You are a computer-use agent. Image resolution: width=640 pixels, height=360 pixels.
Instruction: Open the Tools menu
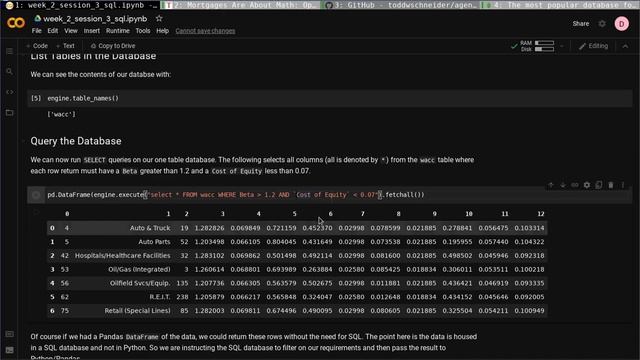click(x=143, y=31)
